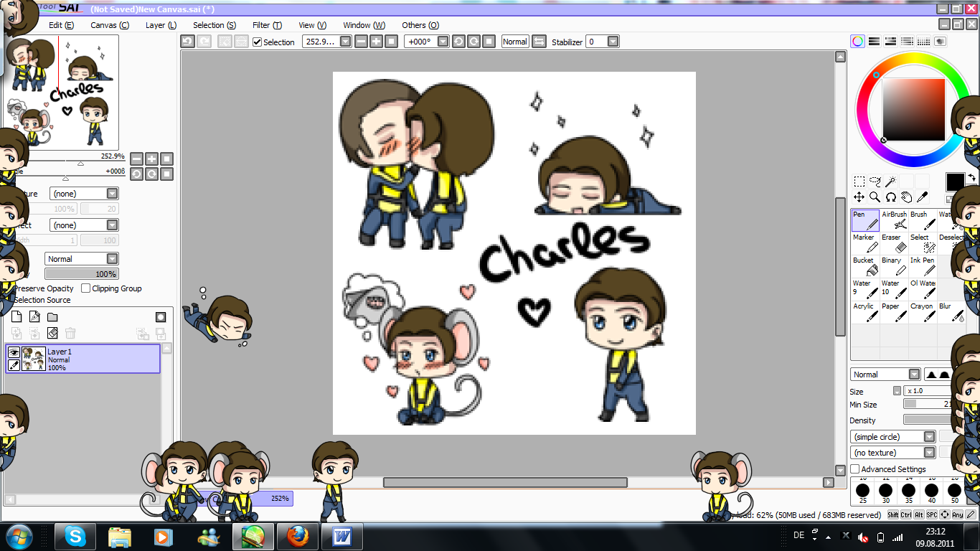Open the (no texture) brush texture dropdown
Screen dimensions: 980x551
point(893,453)
